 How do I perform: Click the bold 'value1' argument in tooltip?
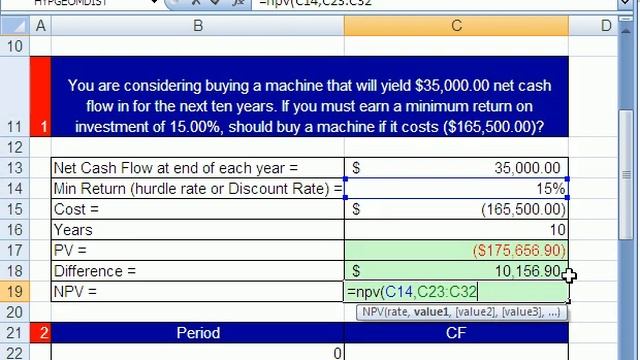click(x=433, y=312)
